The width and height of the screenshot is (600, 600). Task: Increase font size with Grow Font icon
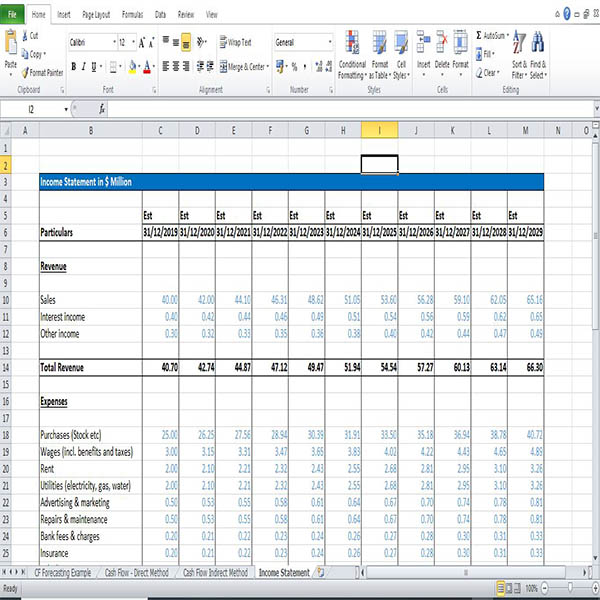point(142,42)
